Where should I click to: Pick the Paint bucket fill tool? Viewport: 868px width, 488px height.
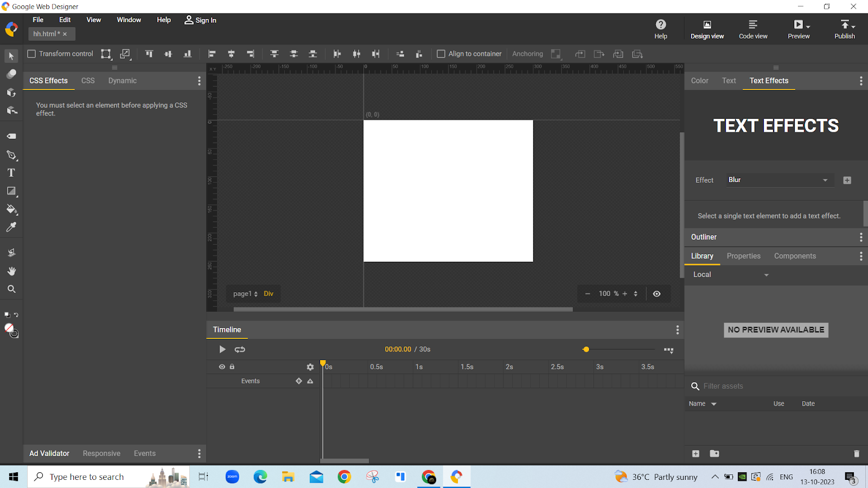pos(11,209)
